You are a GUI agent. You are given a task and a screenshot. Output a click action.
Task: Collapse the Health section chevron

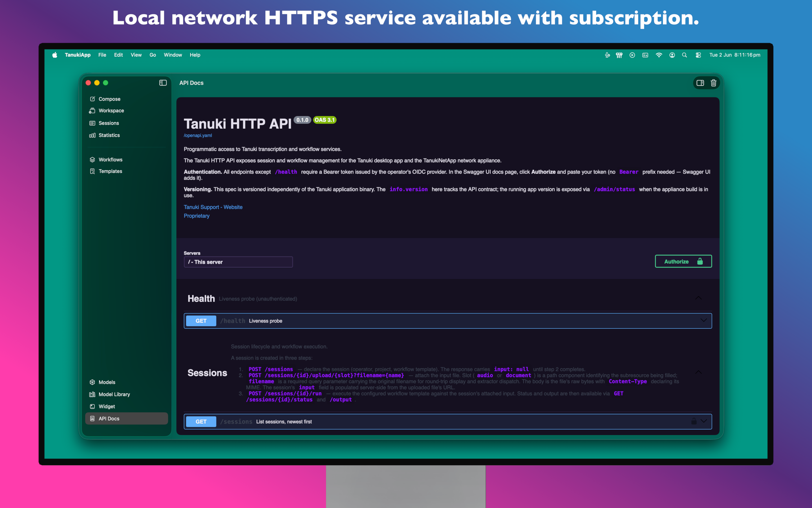coord(699,298)
